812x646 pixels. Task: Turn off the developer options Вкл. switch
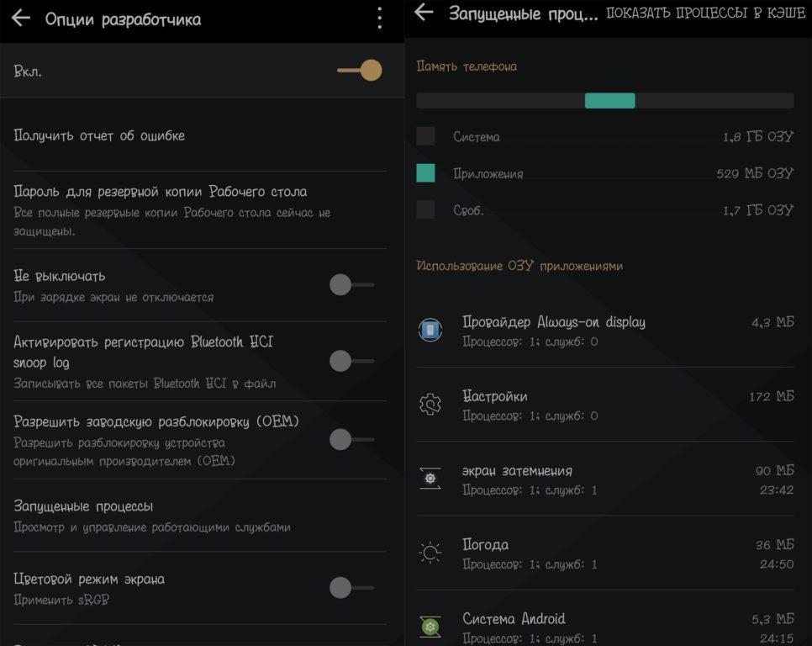[x=360, y=70]
